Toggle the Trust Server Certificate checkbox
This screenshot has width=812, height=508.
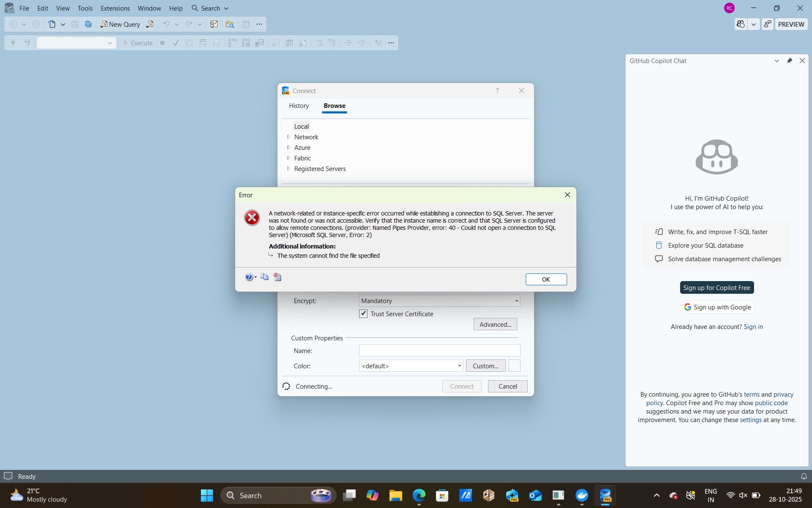[x=363, y=314]
